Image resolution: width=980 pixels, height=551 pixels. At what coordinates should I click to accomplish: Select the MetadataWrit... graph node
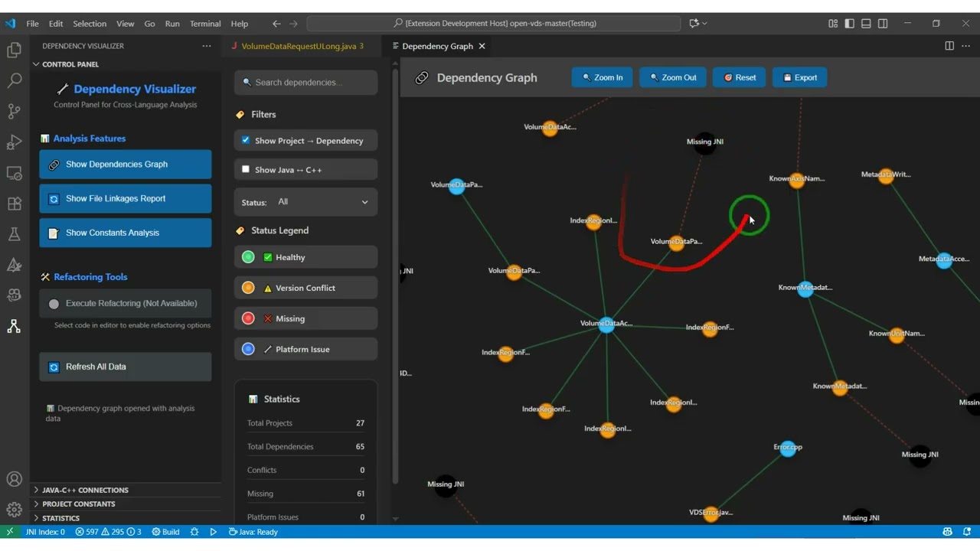click(886, 177)
